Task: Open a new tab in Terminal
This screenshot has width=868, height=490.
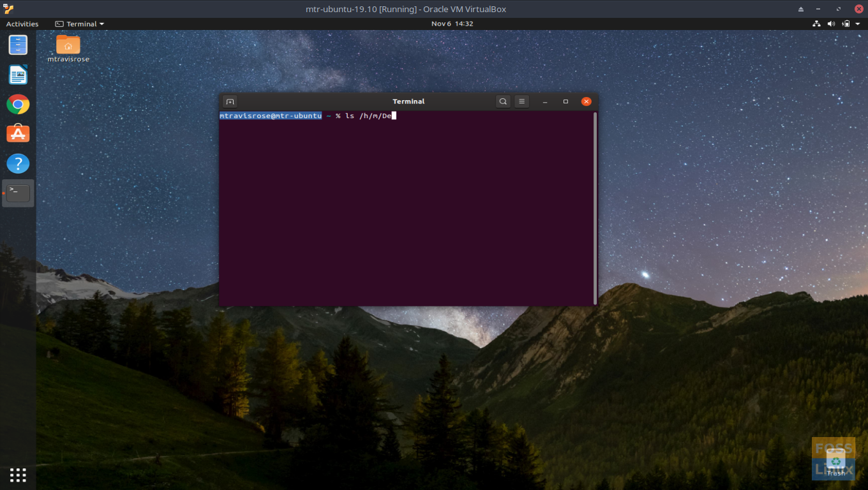Action: [230, 101]
